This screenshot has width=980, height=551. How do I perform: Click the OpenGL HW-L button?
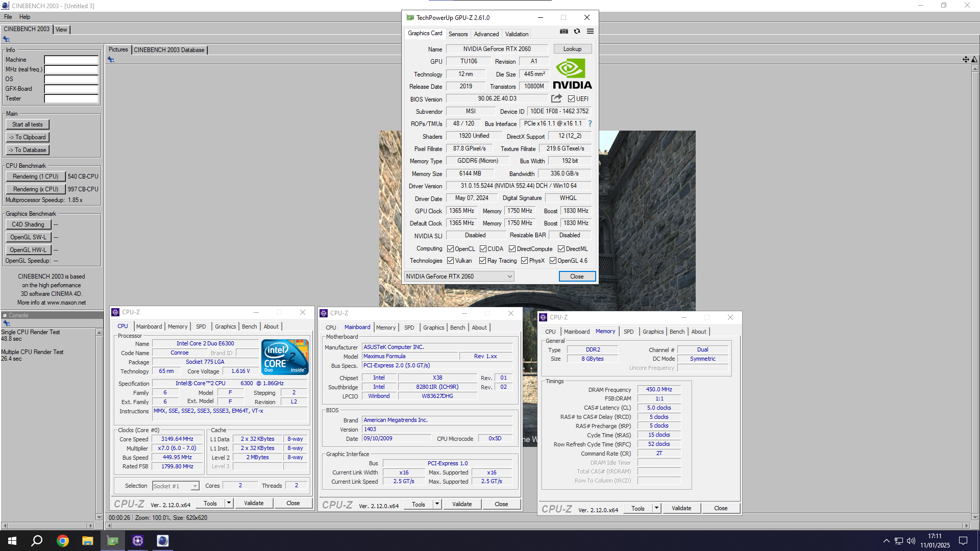pyautogui.click(x=28, y=250)
